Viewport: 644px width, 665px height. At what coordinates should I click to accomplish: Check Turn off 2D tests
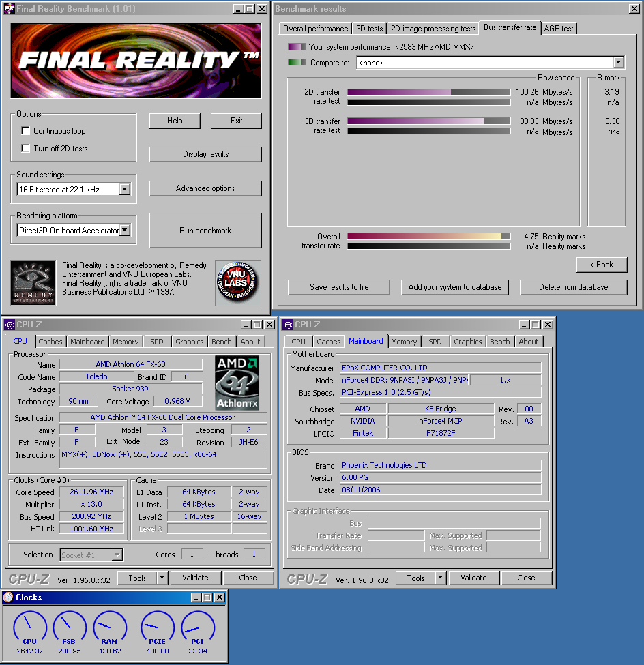click(25, 149)
